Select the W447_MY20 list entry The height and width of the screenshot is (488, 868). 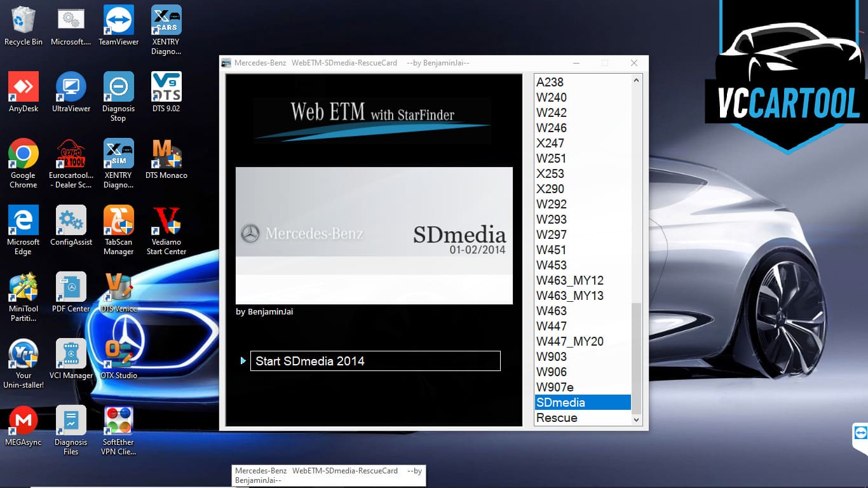[583, 341]
